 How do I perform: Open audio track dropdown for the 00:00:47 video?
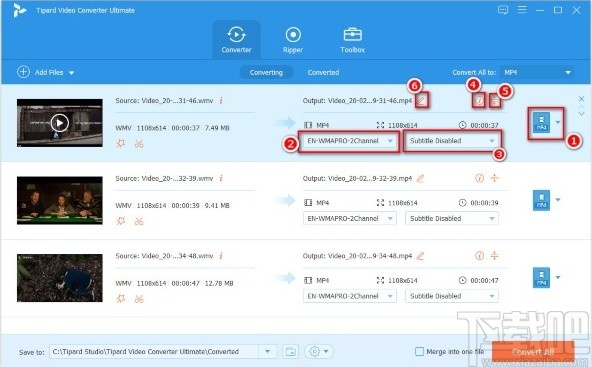350,296
